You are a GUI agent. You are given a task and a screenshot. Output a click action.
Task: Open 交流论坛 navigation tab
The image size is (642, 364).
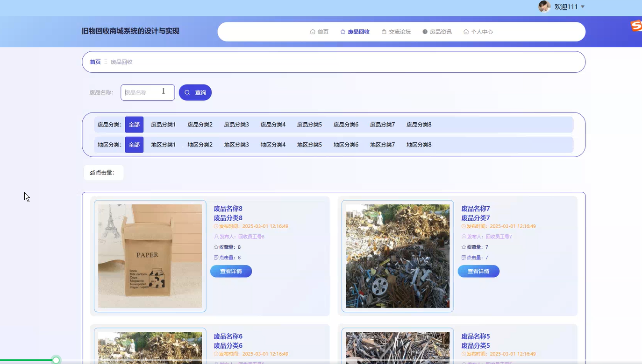tap(396, 32)
